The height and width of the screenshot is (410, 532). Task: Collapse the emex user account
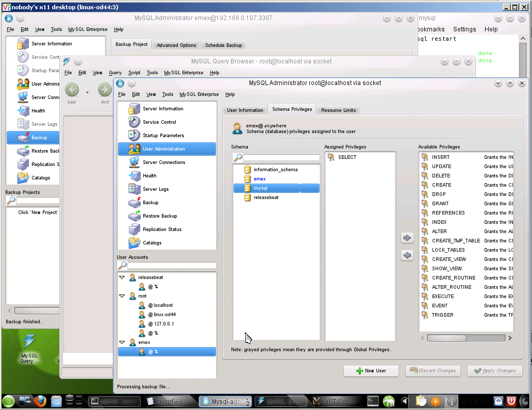[x=122, y=342]
